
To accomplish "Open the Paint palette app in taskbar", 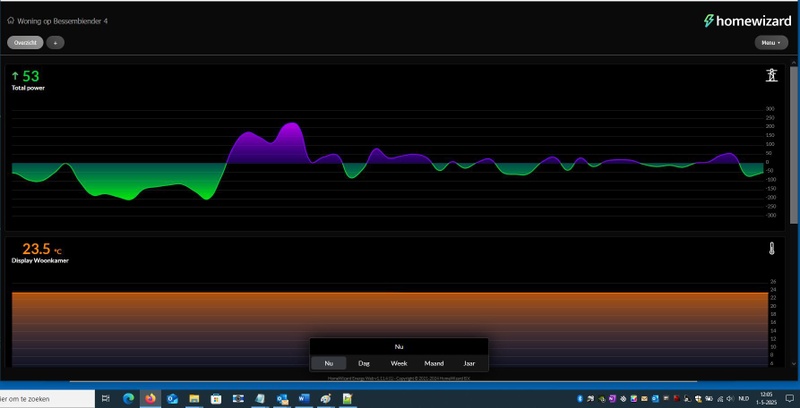I will coord(326,398).
